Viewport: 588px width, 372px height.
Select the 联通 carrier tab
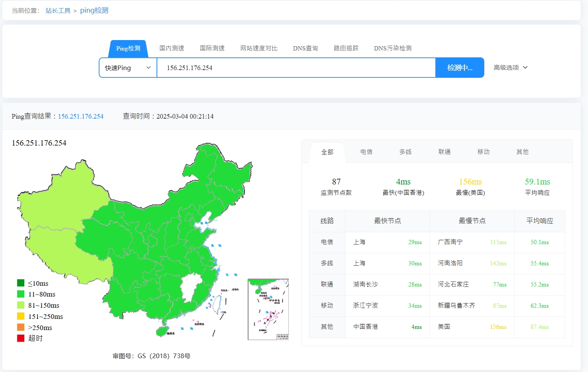click(444, 152)
